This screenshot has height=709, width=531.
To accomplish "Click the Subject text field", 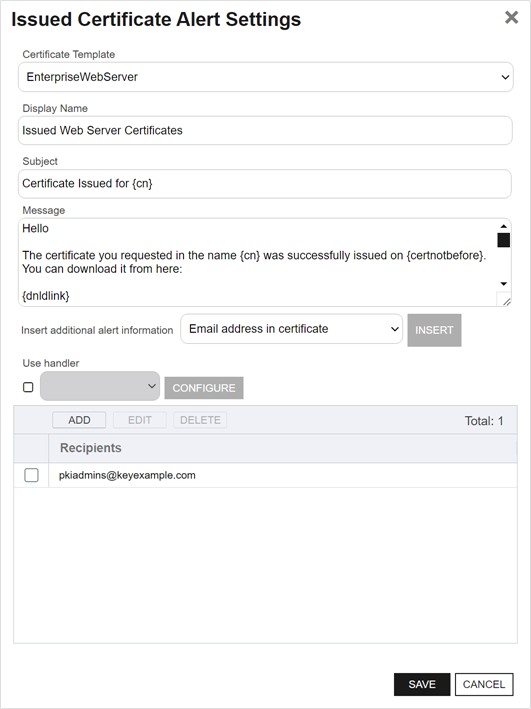I will (265, 184).
